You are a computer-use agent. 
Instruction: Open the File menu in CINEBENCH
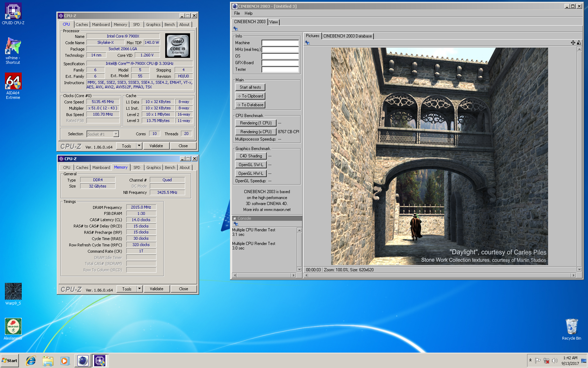pyautogui.click(x=237, y=13)
